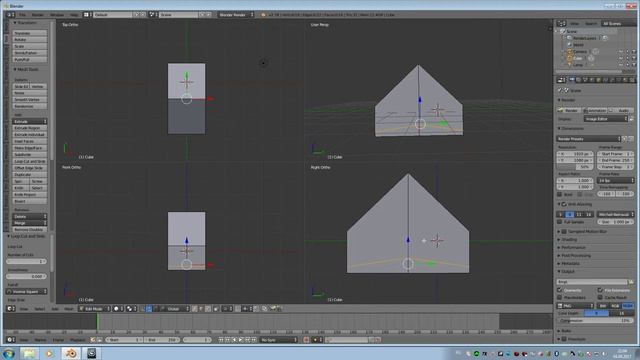Enable face select mode icon
Screen dimensions: 640x360
point(208,309)
